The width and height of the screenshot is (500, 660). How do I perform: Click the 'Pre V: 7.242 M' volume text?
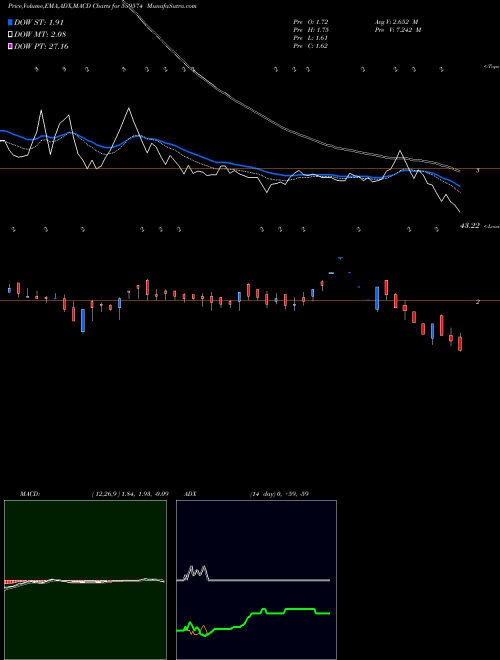tap(397, 30)
